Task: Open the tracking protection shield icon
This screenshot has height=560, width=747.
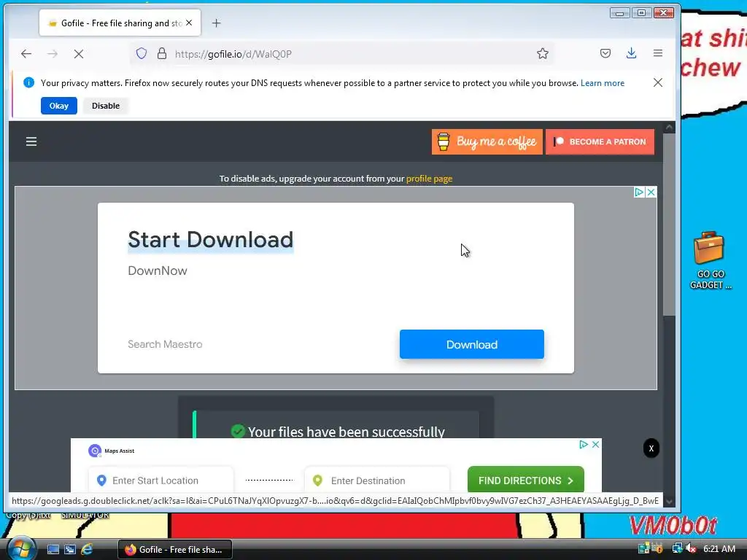Action: click(x=142, y=53)
